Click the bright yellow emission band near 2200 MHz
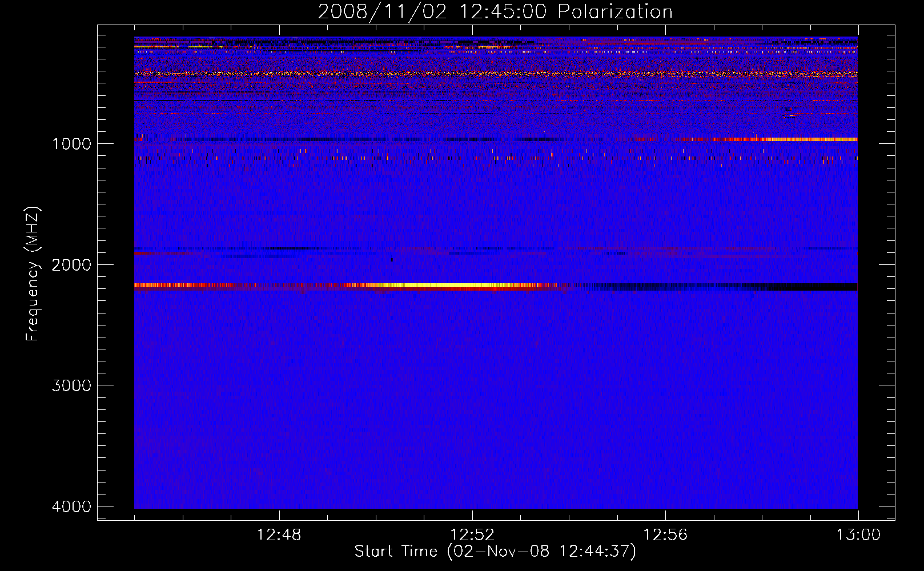 pyautogui.click(x=445, y=285)
